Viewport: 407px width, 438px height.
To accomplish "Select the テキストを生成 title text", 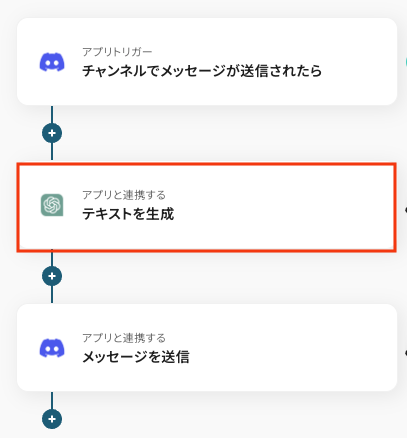I will pos(128,214).
